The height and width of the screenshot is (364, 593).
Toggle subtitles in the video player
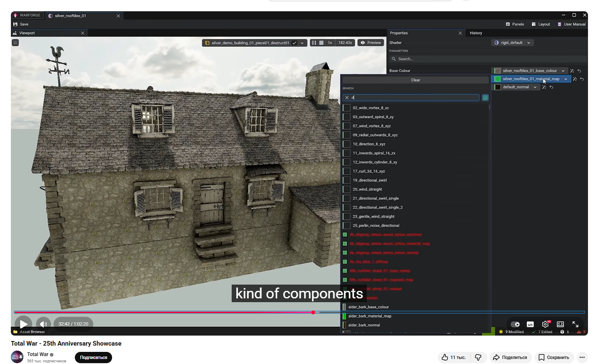(x=530, y=324)
